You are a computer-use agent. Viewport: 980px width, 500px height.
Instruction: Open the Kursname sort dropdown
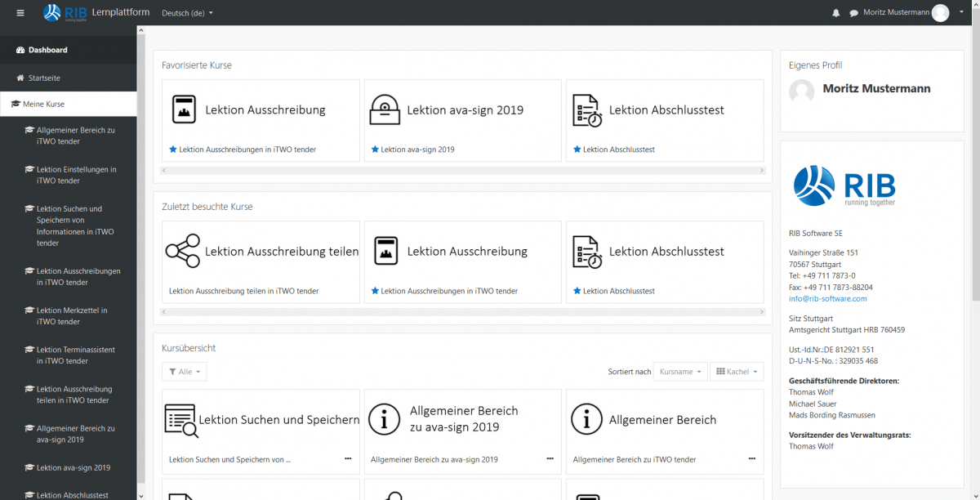pos(679,372)
